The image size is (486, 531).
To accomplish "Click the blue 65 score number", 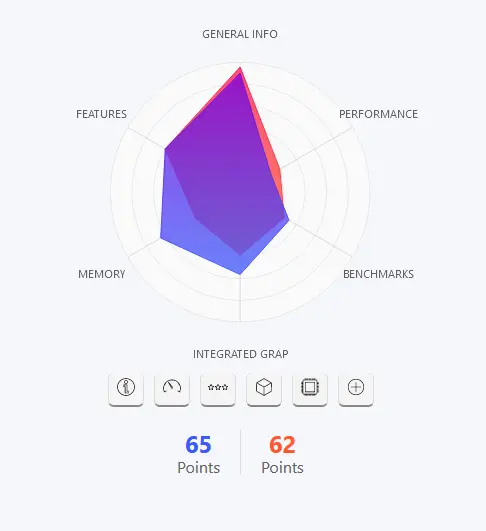I will pos(198,444).
